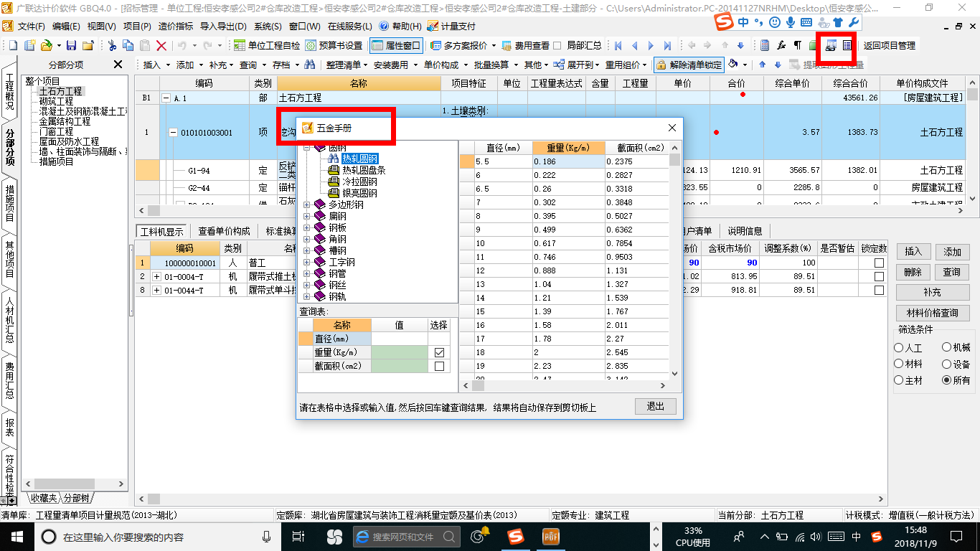Open Task View on Windows taskbar
This screenshot has width=980, height=551.
click(x=298, y=537)
